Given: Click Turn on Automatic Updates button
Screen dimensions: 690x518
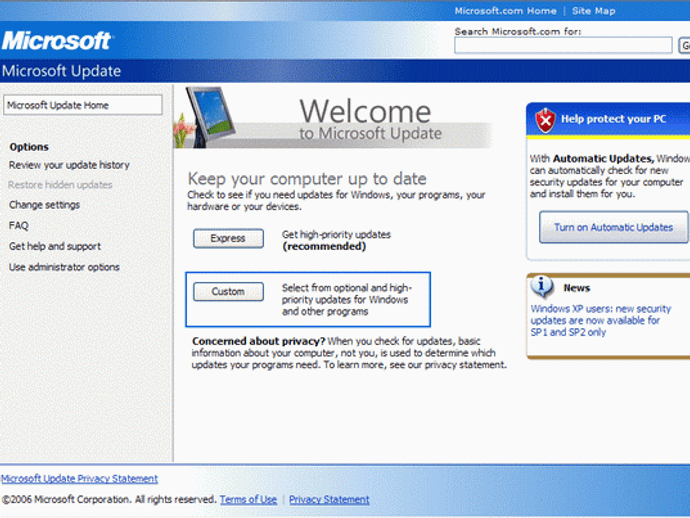Looking at the screenshot, I should 613,227.
